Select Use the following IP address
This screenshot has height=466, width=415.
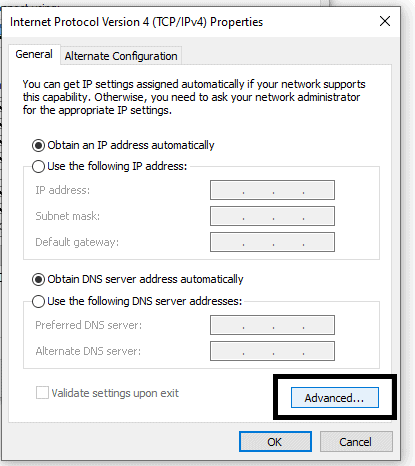[38, 166]
